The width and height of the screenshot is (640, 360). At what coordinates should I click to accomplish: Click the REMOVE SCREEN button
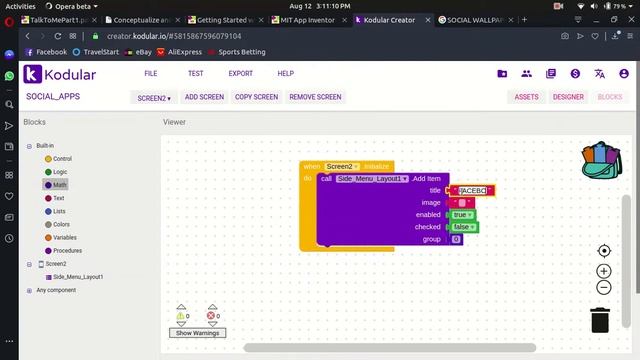tap(315, 97)
